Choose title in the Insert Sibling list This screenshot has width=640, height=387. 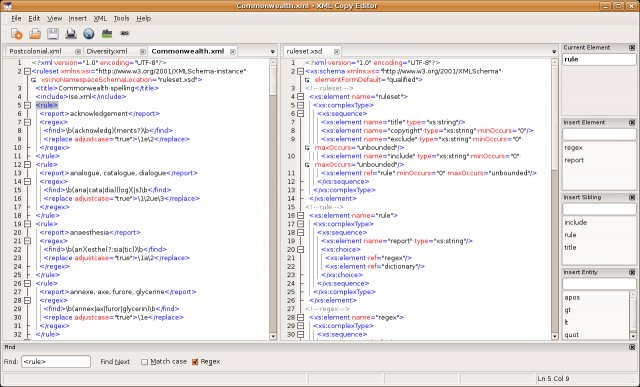coord(570,247)
